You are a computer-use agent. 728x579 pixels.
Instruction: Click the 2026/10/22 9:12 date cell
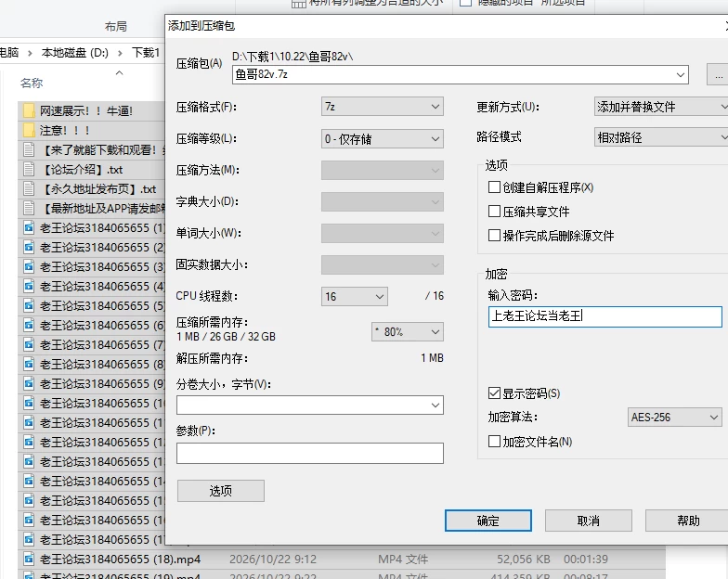point(273,559)
